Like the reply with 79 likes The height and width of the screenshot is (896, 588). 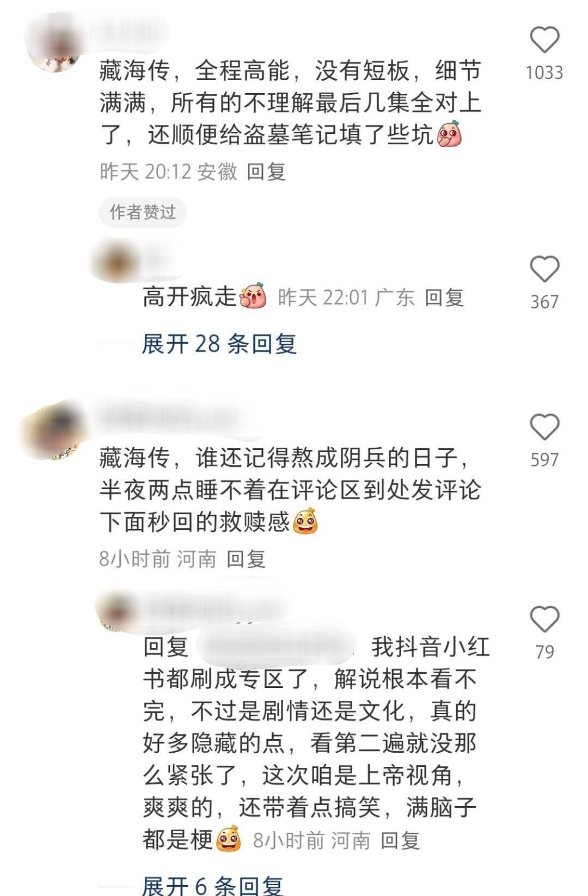544,619
